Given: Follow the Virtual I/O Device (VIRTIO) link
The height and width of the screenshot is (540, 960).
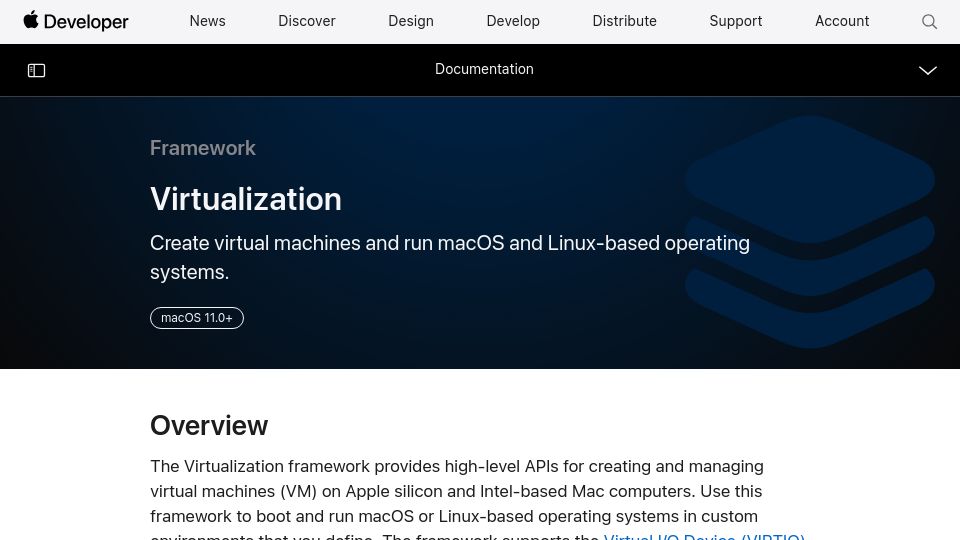Looking at the screenshot, I should pos(704,536).
